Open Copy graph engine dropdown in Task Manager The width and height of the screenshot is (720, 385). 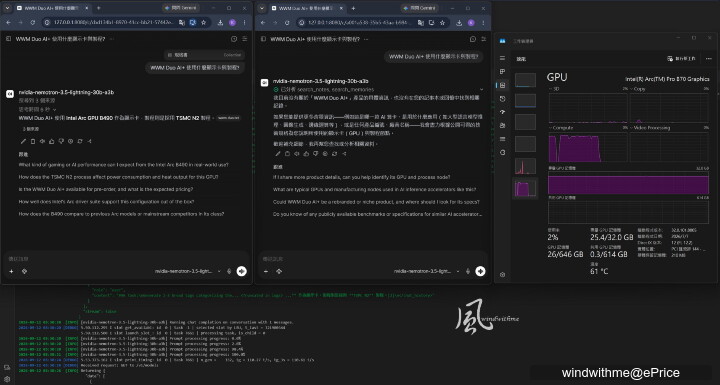(x=638, y=89)
